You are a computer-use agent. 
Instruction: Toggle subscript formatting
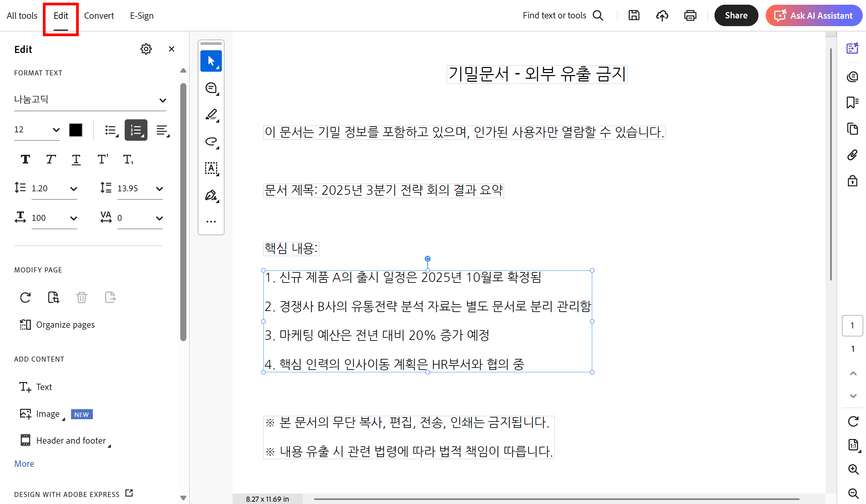pos(128,159)
